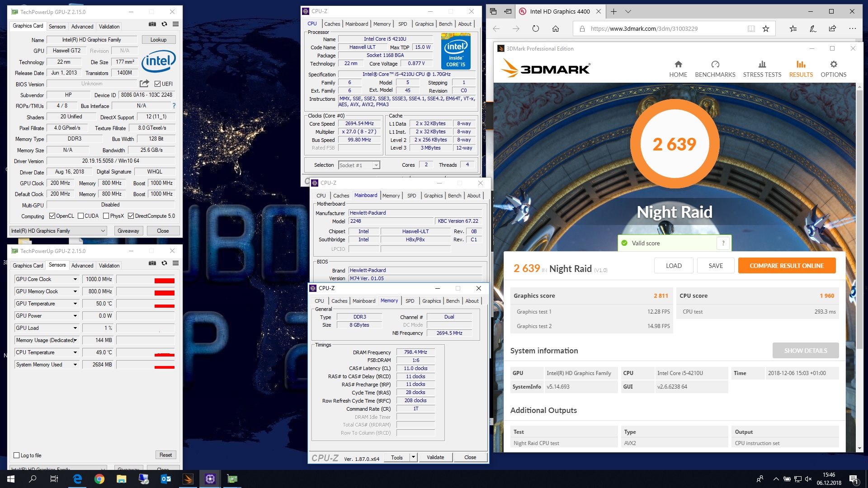
Task: Click the browser home icon
Action: pyautogui.click(x=556, y=28)
